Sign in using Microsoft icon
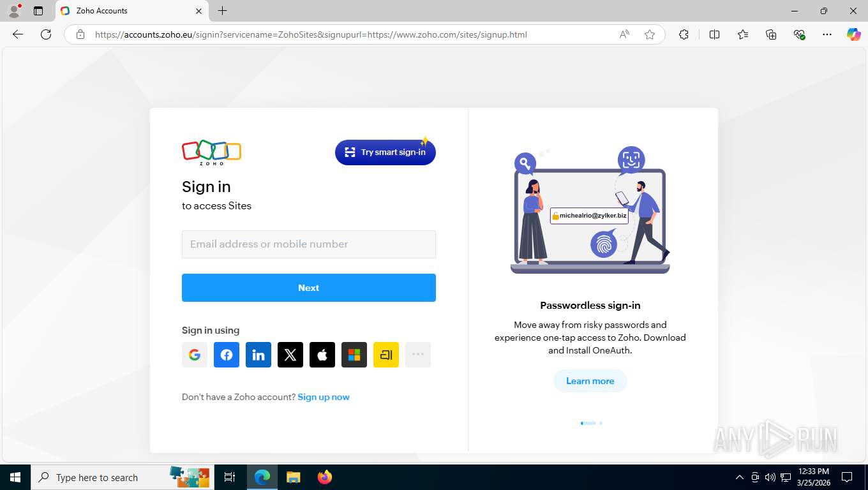This screenshot has width=868, height=490. pyautogui.click(x=354, y=355)
